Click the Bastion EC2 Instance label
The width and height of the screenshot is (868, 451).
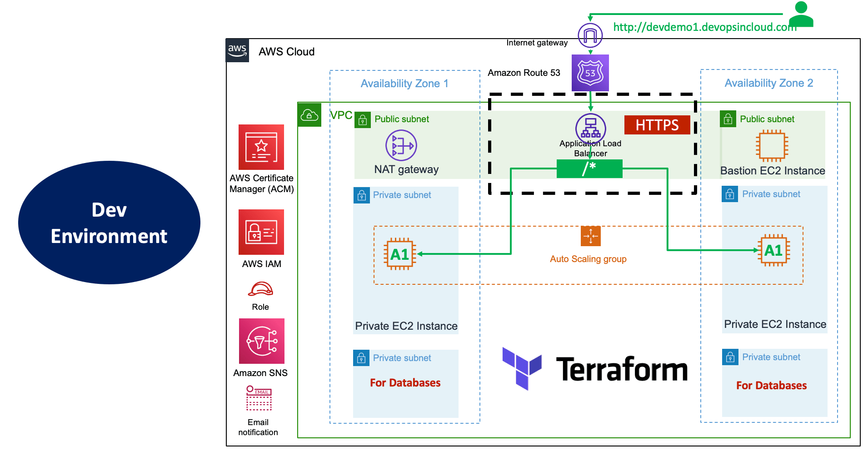click(x=773, y=171)
